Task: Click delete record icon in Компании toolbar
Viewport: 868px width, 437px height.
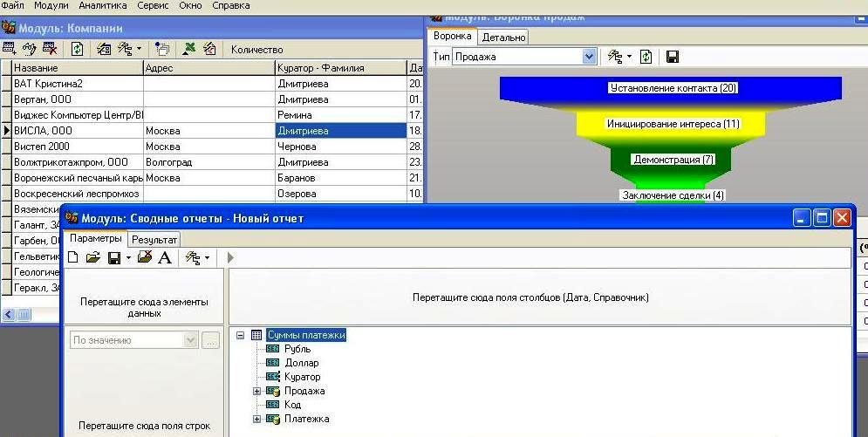Action: pos(50,49)
